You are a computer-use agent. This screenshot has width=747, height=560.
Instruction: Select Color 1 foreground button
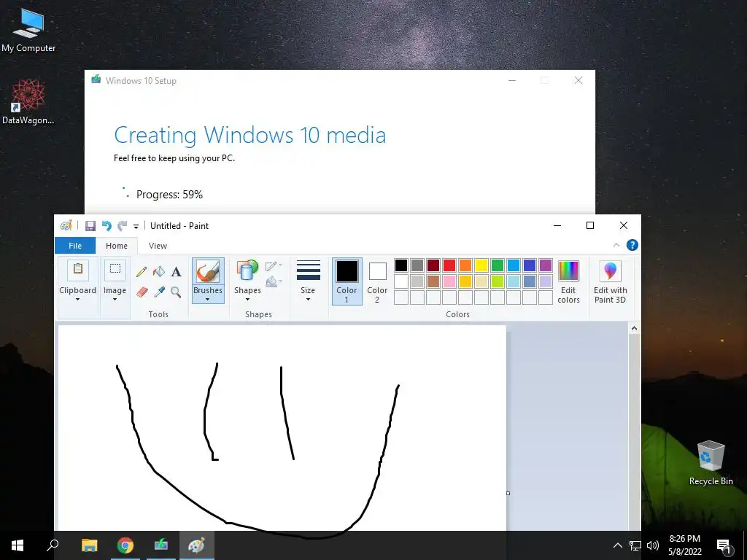pos(347,281)
